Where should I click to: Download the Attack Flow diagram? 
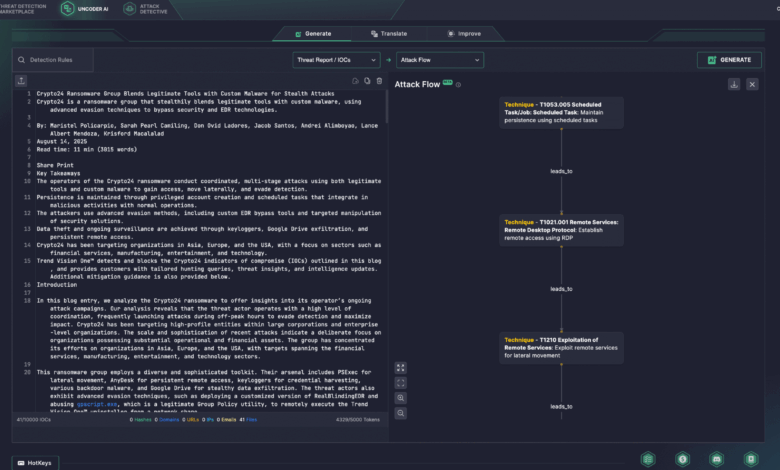click(734, 84)
